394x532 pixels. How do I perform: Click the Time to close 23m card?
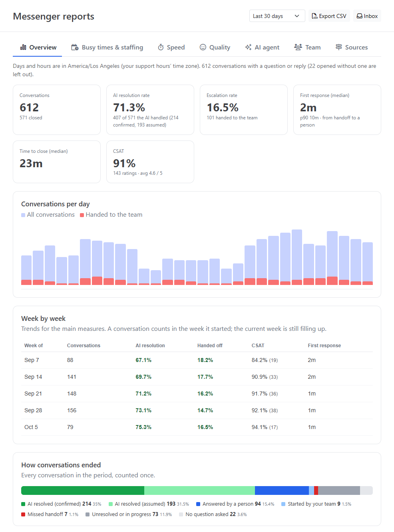point(57,162)
